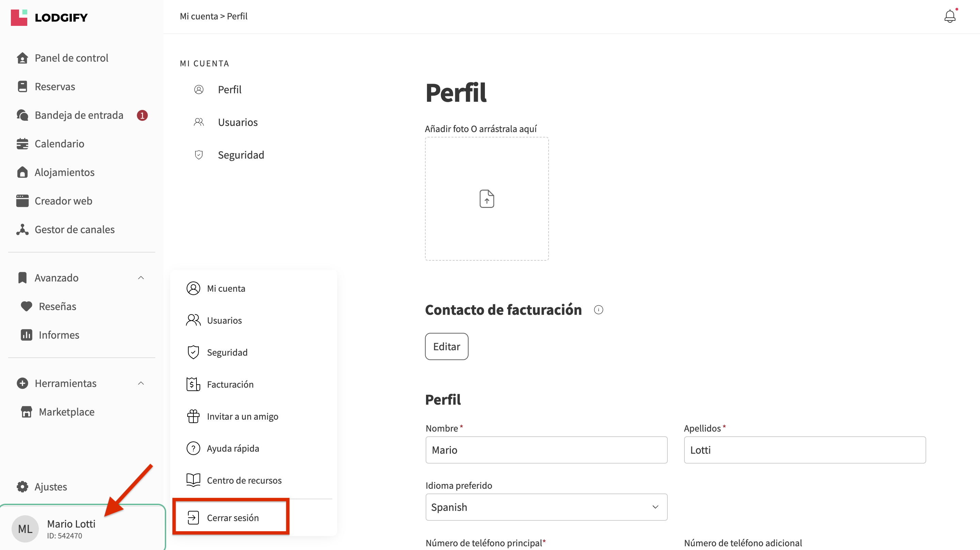Open the notifications bell
This screenshot has width=980, height=550.
950,16
